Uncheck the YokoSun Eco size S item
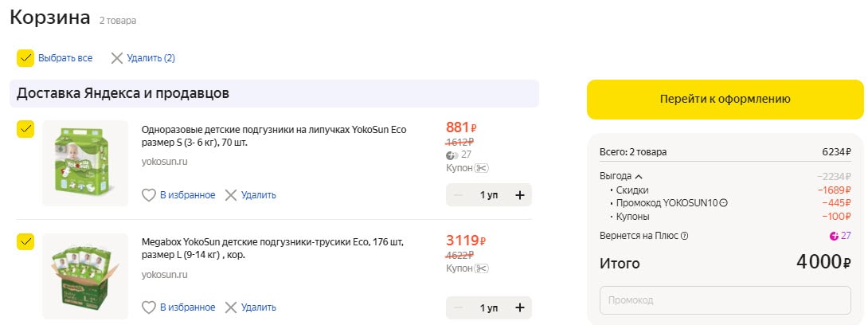This screenshot has height=325, width=868. pyautogui.click(x=25, y=129)
